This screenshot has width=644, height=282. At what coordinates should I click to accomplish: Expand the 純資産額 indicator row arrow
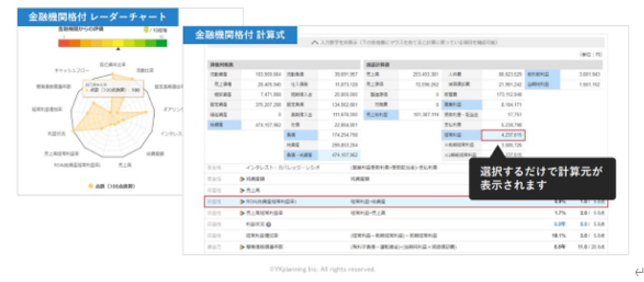pyautogui.click(x=242, y=179)
